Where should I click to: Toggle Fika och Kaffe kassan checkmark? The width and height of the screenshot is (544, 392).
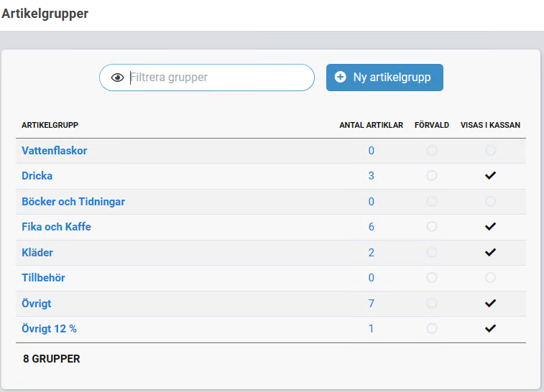491,227
